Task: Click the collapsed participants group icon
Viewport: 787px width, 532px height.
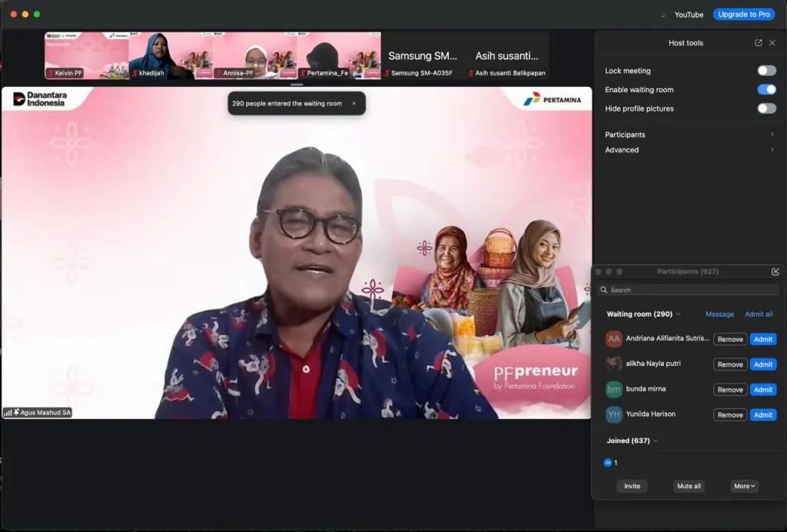Action: (x=607, y=463)
